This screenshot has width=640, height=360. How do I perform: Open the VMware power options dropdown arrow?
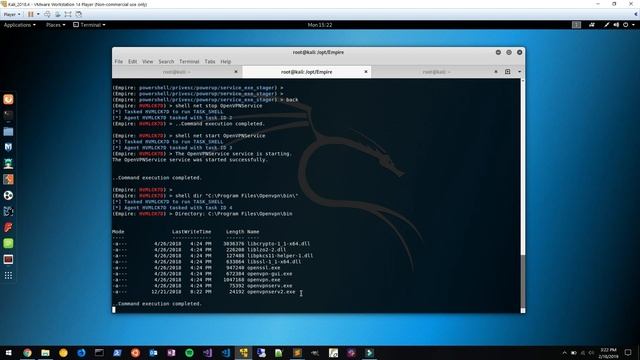coord(38,14)
